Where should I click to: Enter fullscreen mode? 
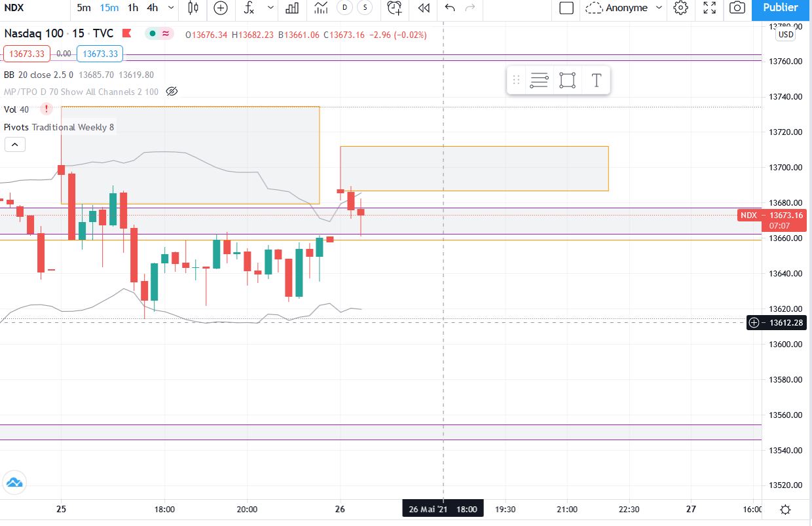click(709, 8)
